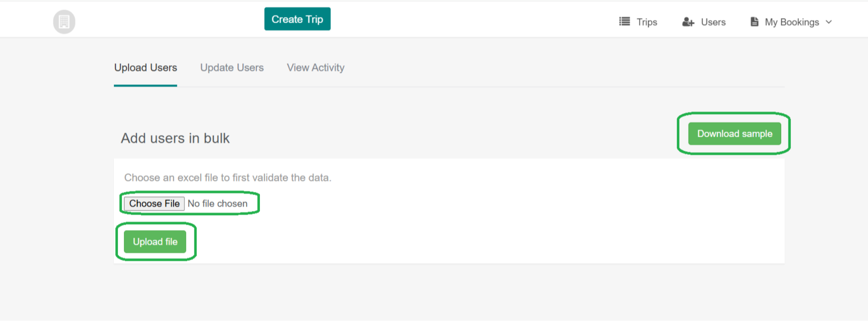Click the add-user icon beside Users
Image resolution: width=868 pixels, height=321 pixels.
[x=688, y=22]
